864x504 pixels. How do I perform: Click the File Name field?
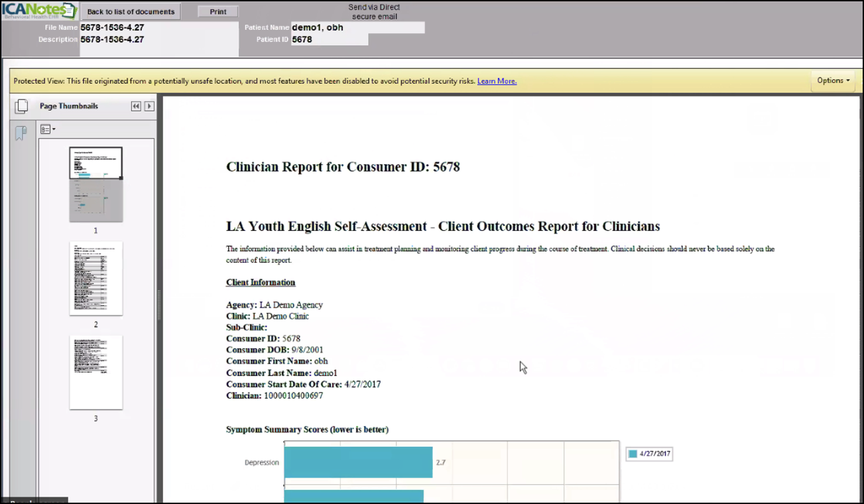(158, 28)
